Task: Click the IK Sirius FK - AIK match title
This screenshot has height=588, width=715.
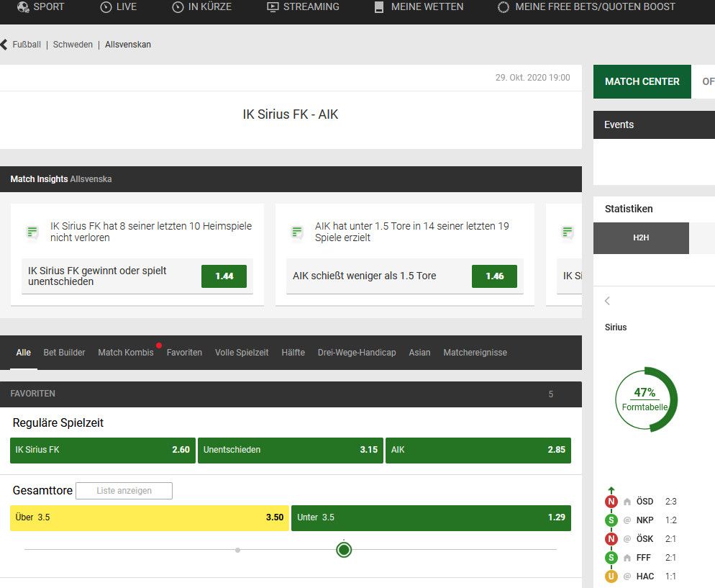Action: point(291,114)
